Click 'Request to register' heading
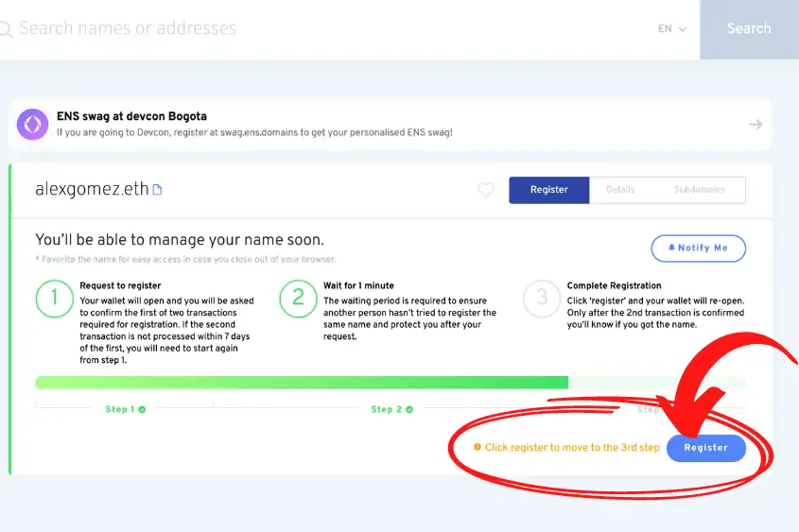This screenshot has width=799, height=532. point(120,285)
